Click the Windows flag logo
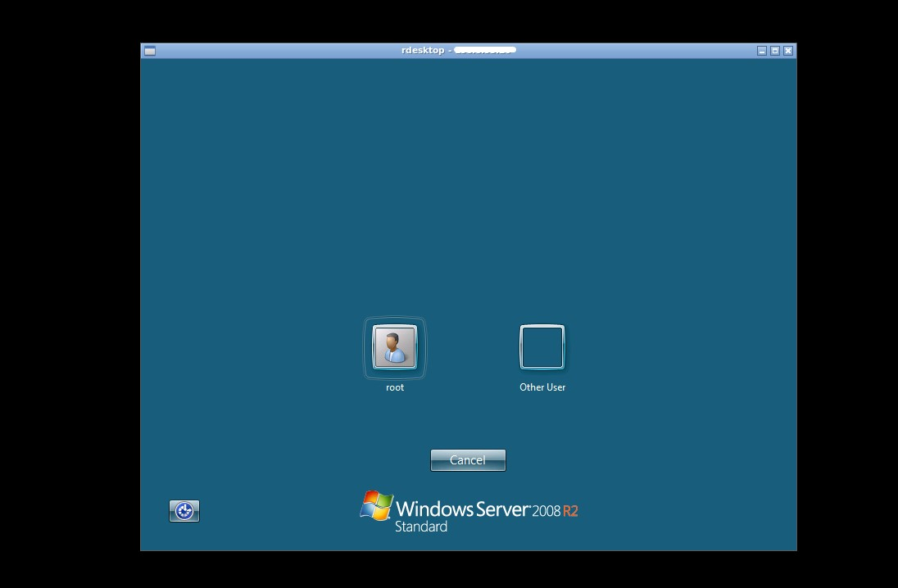The height and width of the screenshot is (588, 898). 376,507
